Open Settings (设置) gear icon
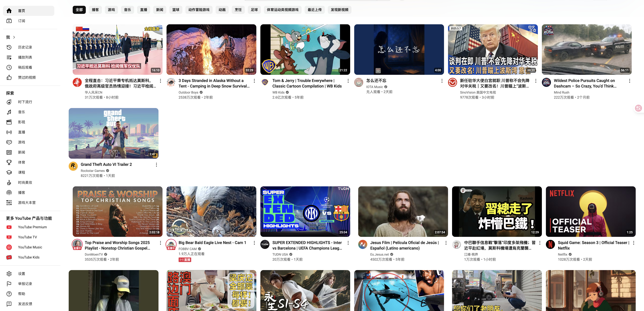 coord(9,274)
